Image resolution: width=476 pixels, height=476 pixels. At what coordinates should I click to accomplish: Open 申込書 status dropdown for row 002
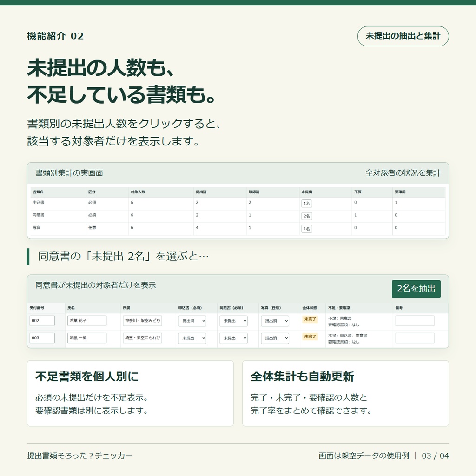pos(192,321)
